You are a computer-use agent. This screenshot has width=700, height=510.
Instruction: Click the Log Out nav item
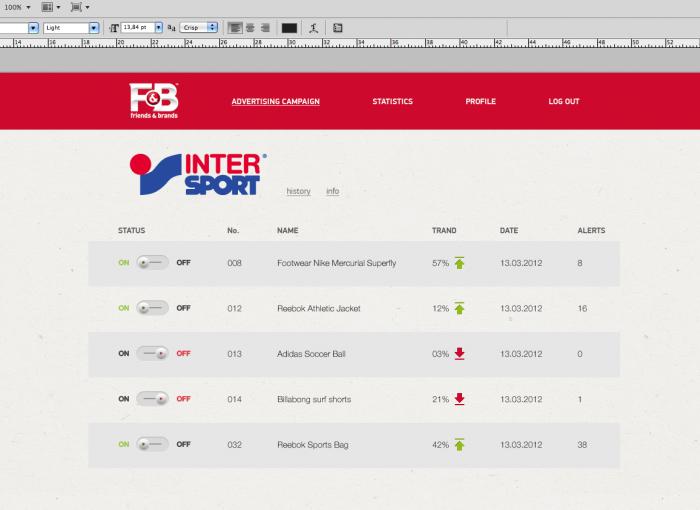[x=564, y=101]
